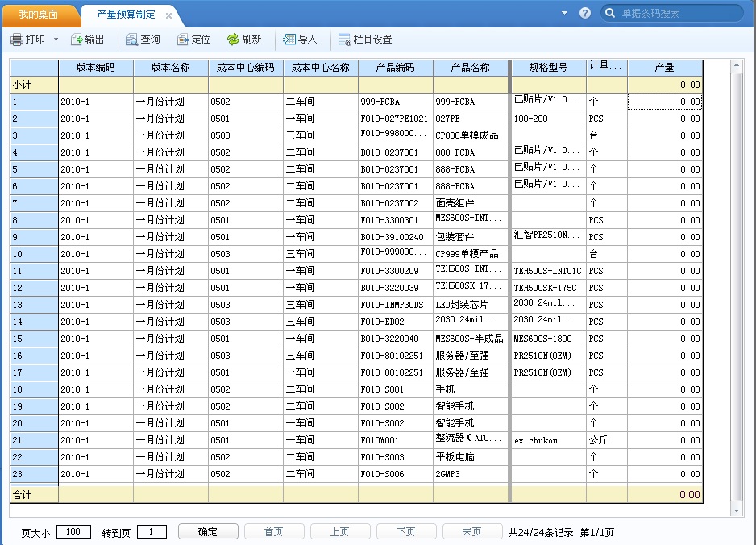Click the 成本中心名称 column header

tap(321, 68)
